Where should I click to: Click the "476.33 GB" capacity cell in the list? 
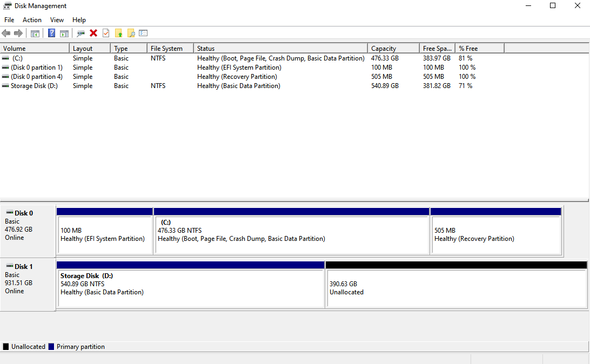point(385,58)
